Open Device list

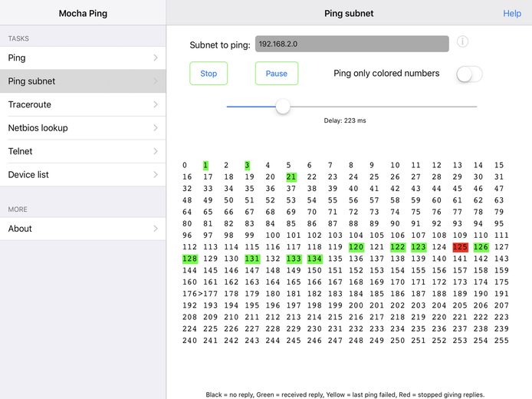pyautogui.click(x=83, y=174)
